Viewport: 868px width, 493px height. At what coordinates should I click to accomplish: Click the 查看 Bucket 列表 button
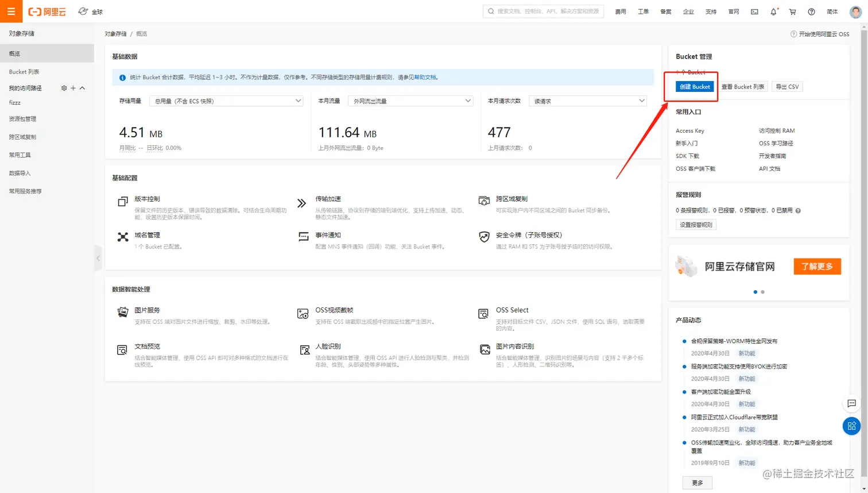point(743,87)
